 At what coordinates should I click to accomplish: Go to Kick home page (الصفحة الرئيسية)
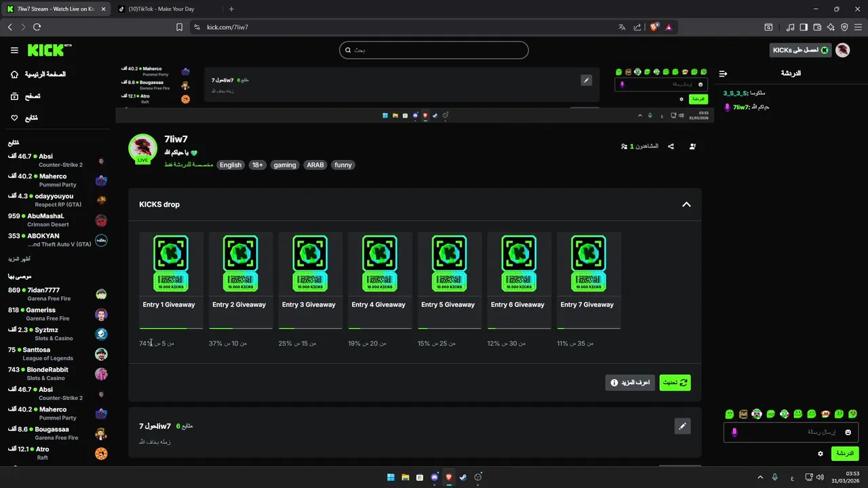click(39, 74)
